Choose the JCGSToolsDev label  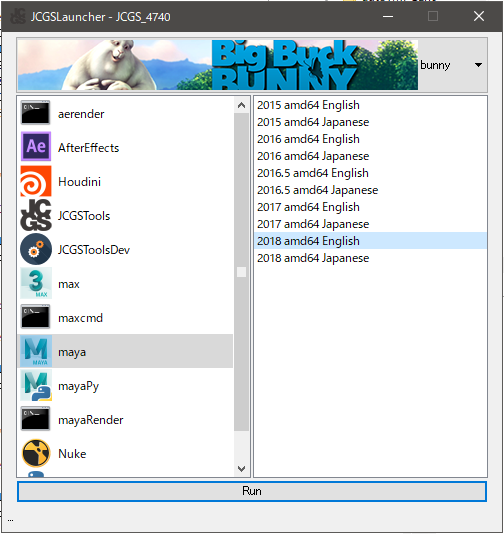point(94,250)
